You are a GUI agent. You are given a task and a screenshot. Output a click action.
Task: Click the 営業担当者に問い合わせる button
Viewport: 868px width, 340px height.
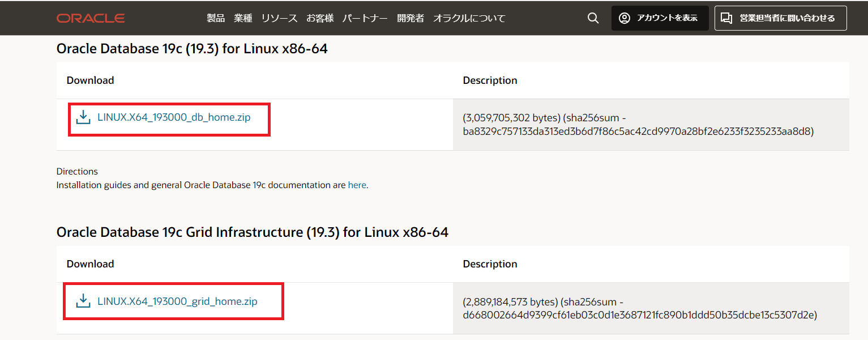(781, 18)
